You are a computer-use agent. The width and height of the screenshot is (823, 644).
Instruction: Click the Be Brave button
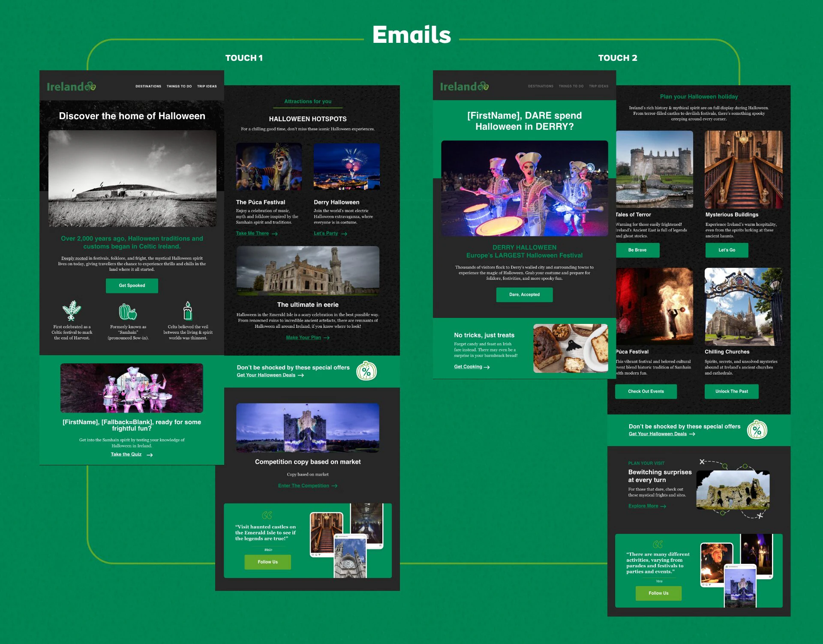637,250
